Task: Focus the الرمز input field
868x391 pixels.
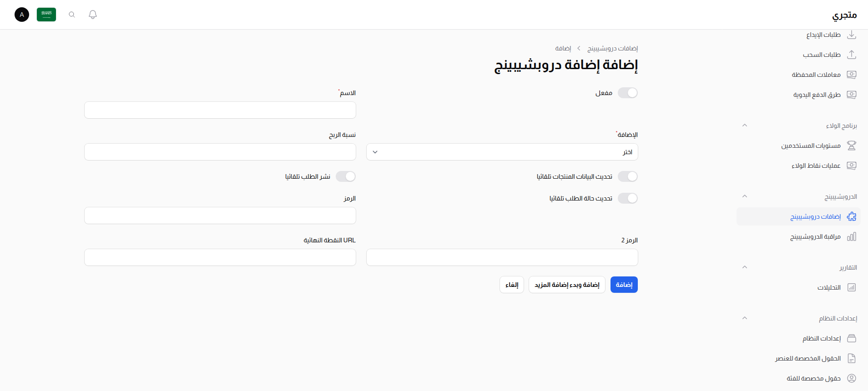Action: pyautogui.click(x=220, y=216)
